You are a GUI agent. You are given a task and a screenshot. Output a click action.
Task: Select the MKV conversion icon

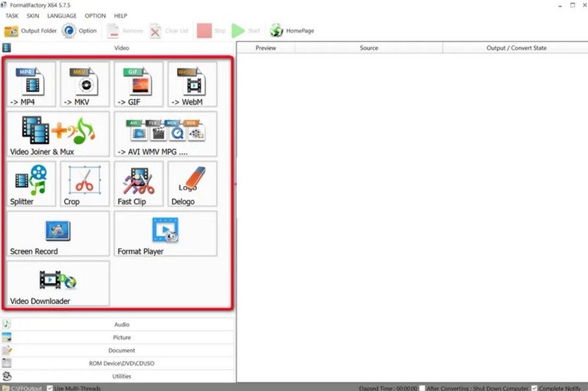click(85, 85)
